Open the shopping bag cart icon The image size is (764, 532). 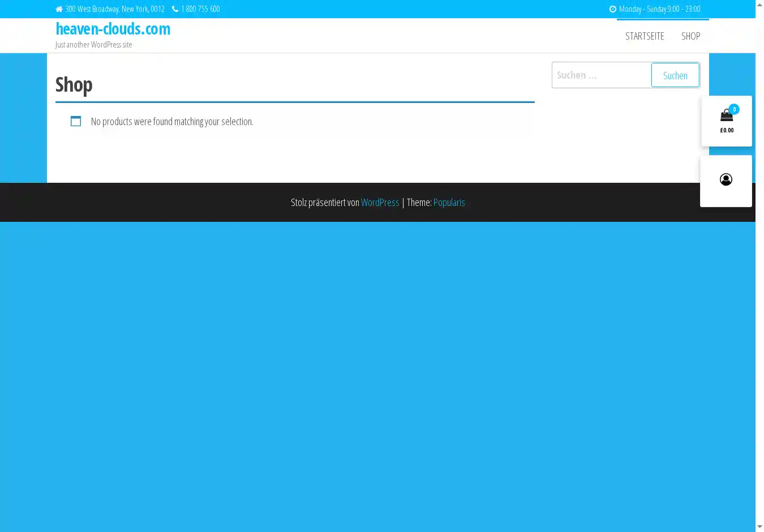[x=726, y=117]
